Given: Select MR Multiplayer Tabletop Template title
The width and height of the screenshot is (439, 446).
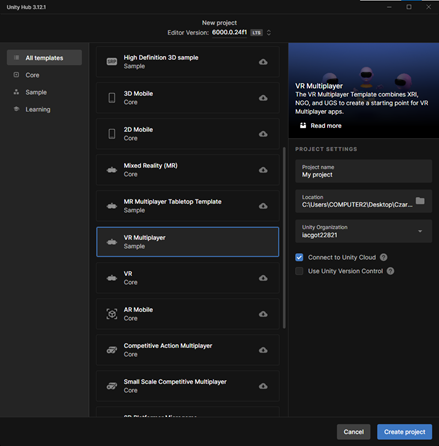Looking at the screenshot, I should tap(173, 202).
